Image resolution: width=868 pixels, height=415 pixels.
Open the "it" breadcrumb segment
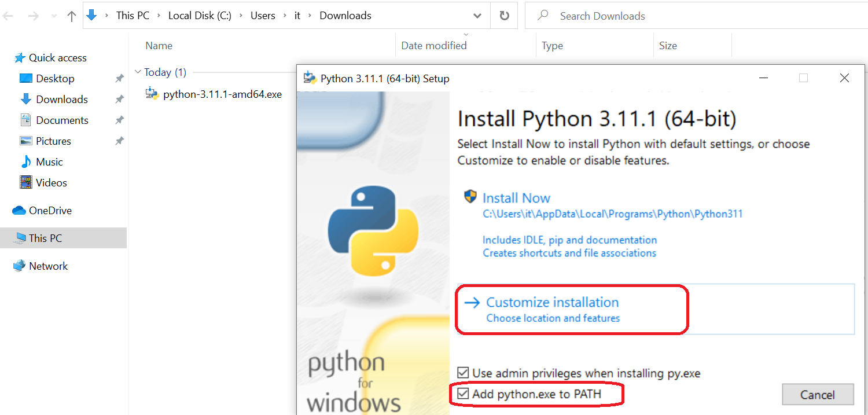(297, 16)
